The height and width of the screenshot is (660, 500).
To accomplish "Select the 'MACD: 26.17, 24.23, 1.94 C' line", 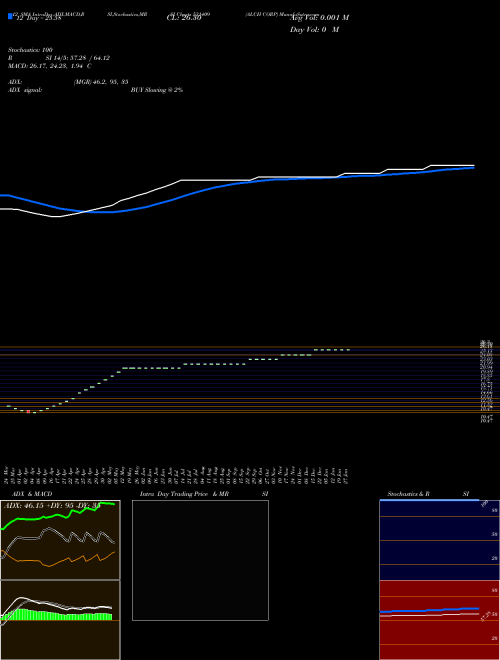I will 50,66.
